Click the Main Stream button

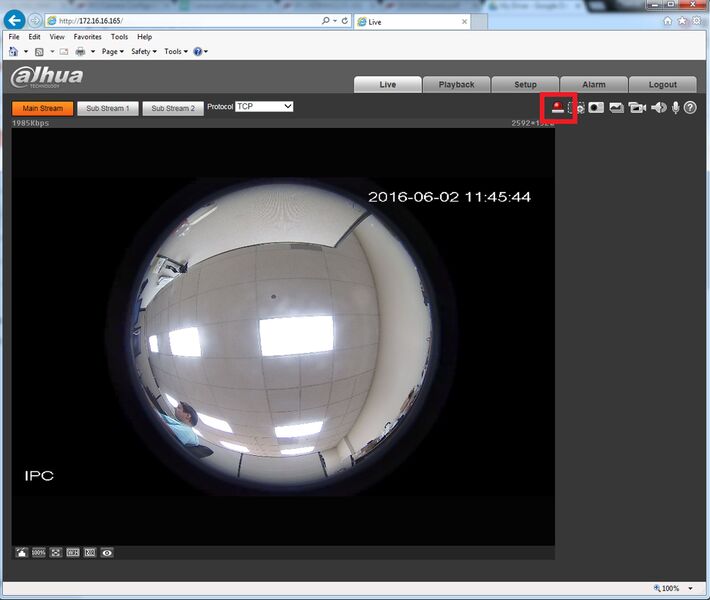point(43,109)
